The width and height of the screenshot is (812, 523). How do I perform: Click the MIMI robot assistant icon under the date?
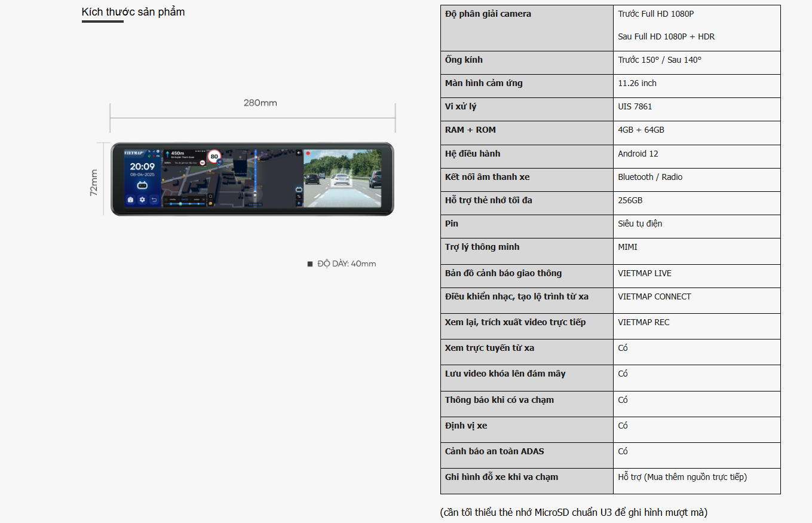142,185
